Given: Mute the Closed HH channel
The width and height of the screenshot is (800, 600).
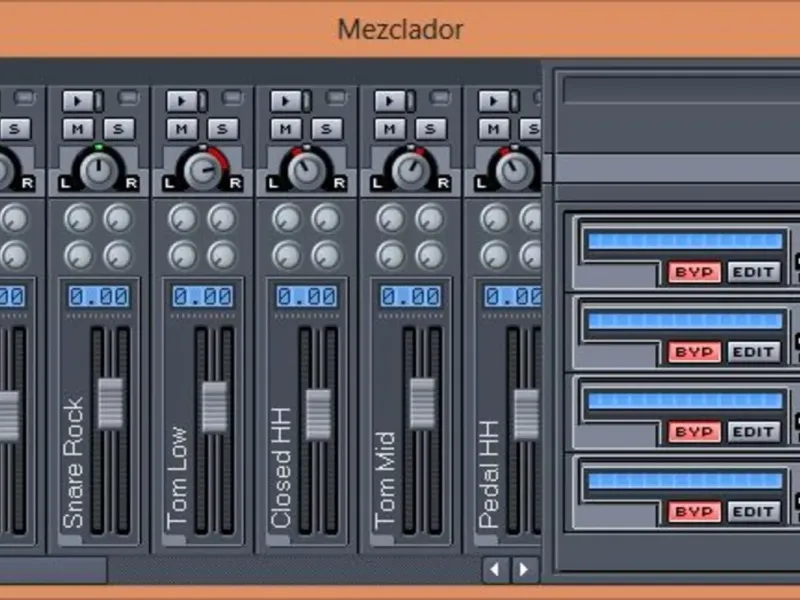Looking at the screenshot, I should [286, 129].
